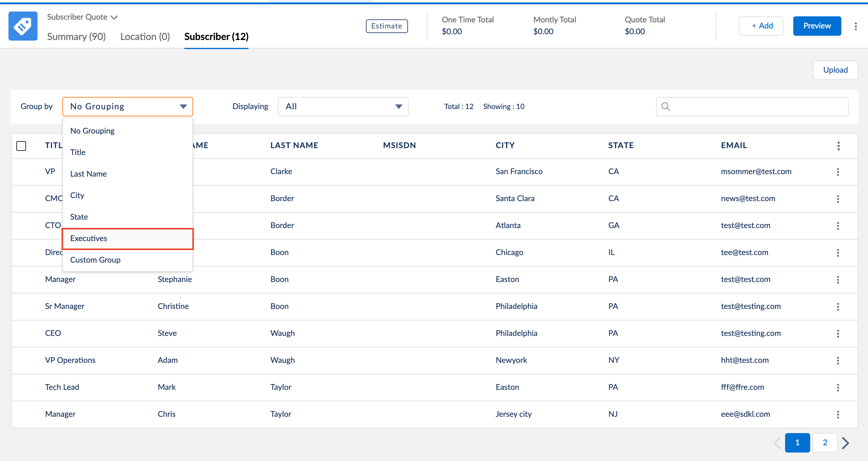Choose Title in the Group by list
The height and width of the screenshot is (461, 868).
click(127, 152)
